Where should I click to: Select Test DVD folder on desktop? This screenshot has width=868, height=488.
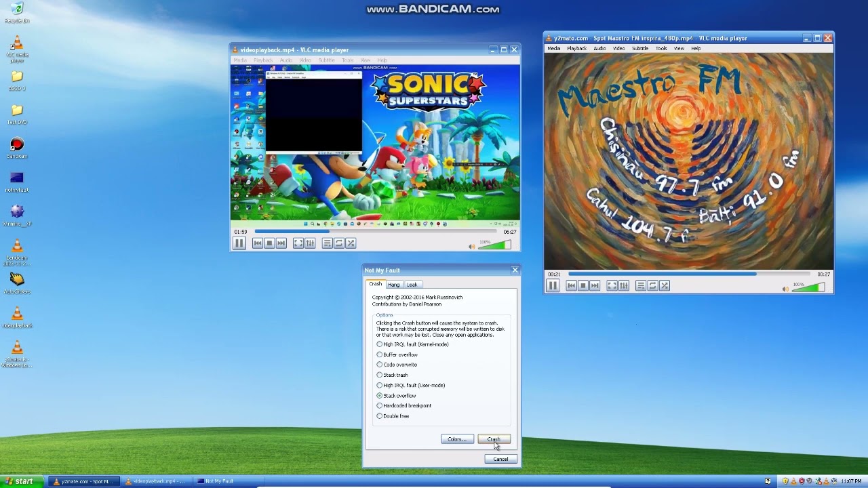tap(17, 115)
